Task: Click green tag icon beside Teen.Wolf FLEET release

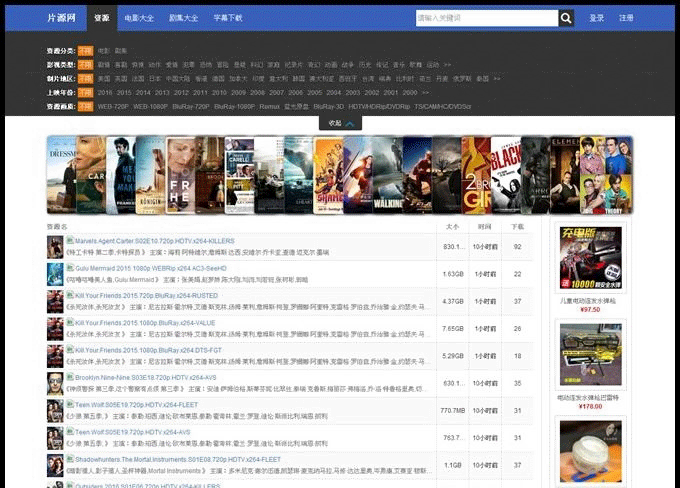Action: (x=70, y=404)
